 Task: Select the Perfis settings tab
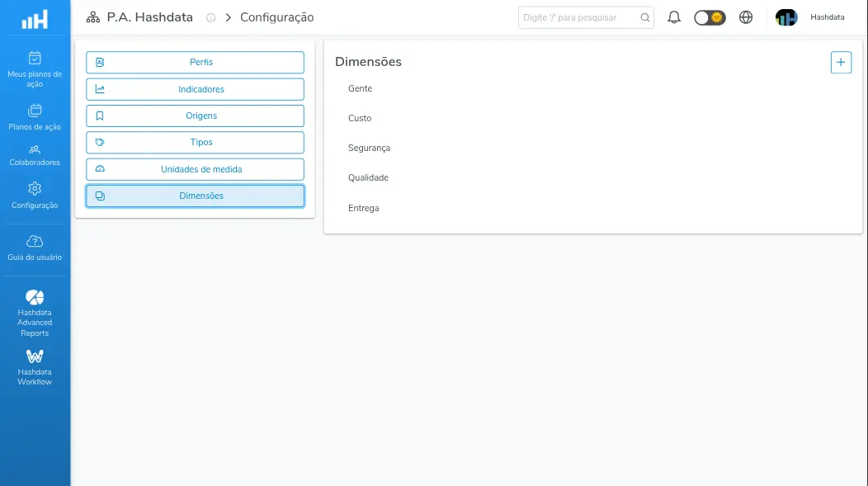pyautogui.click(x=195, y=63)
